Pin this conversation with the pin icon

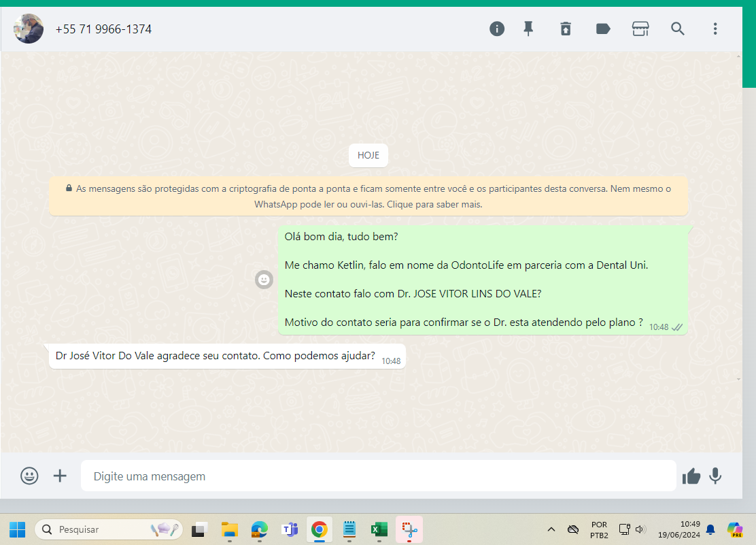click(528, 29)
